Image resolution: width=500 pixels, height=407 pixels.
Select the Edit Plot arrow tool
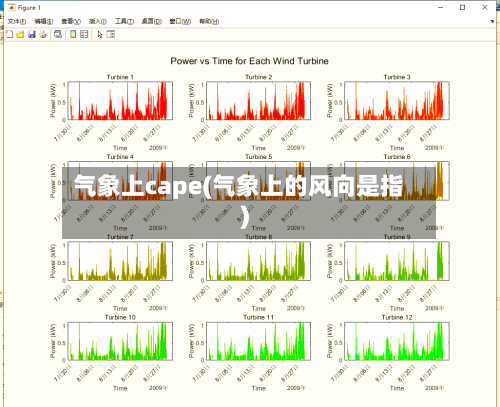point(99,34)
